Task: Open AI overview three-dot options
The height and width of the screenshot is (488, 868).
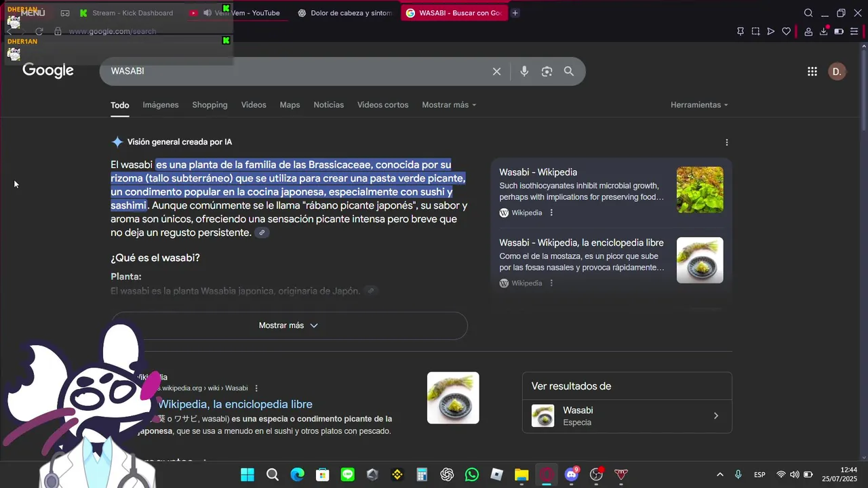Action: pyautogui.click(x=727, y=142)
